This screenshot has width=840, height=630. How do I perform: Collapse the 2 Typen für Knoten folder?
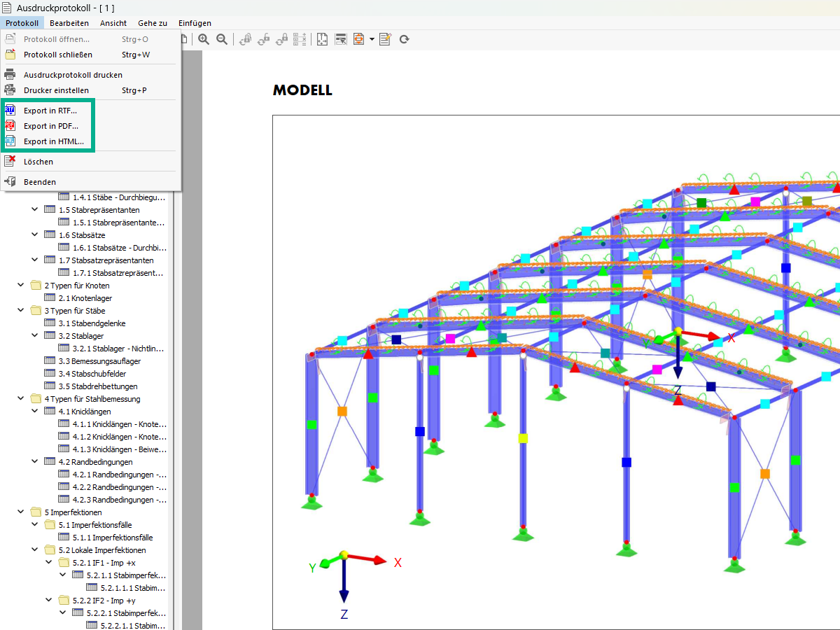pos(21,286)
